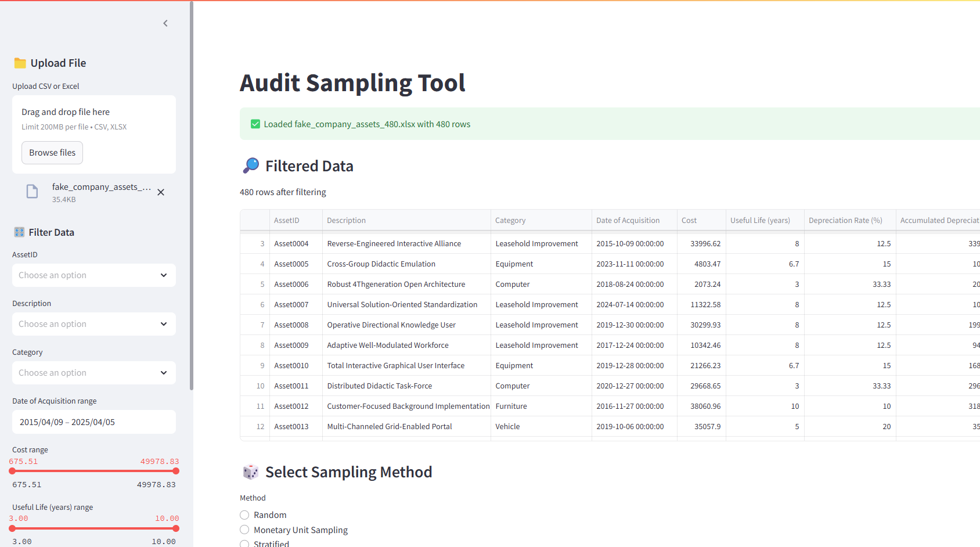
Task: Click the Asset0007 cell
Action: [296, 304]
